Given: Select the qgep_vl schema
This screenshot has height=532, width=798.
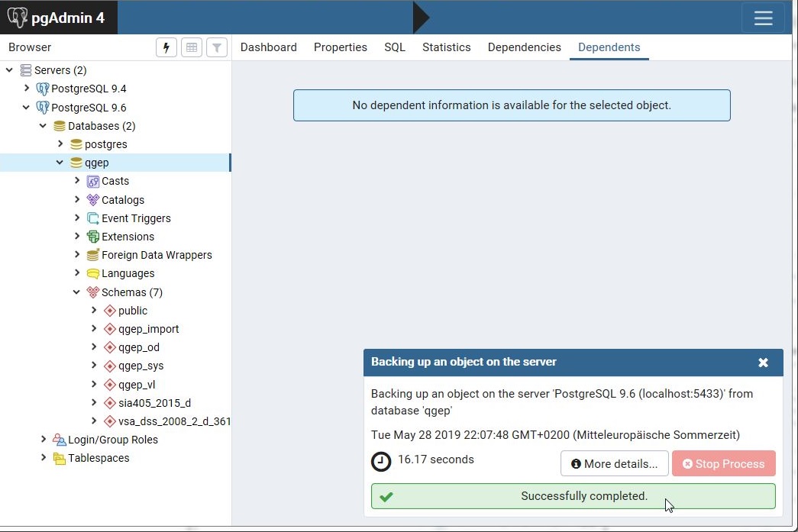Looking at the screenshot, I should pyautogui.click(x=137, y=385).
